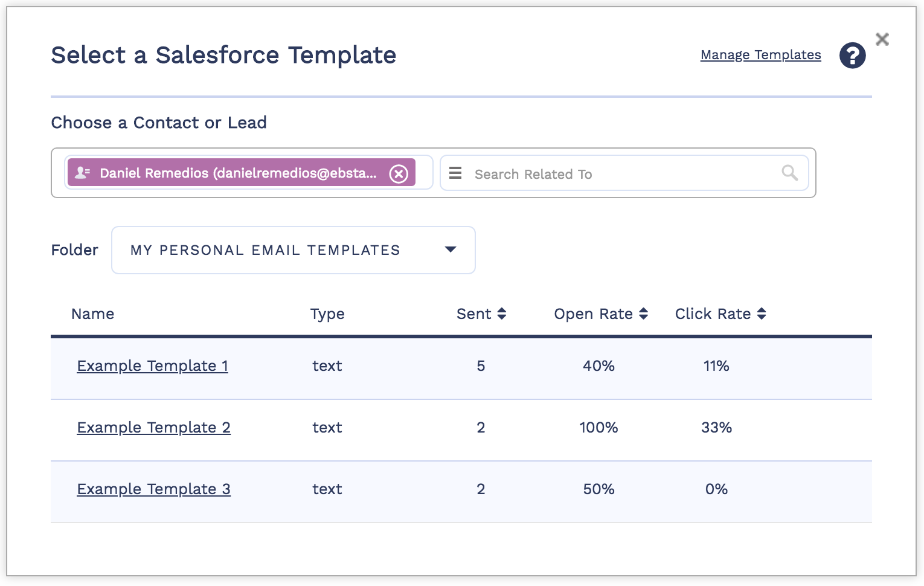924x586 pixels.
Task: Select Example Template 1
Action: (x=152, y=366)
